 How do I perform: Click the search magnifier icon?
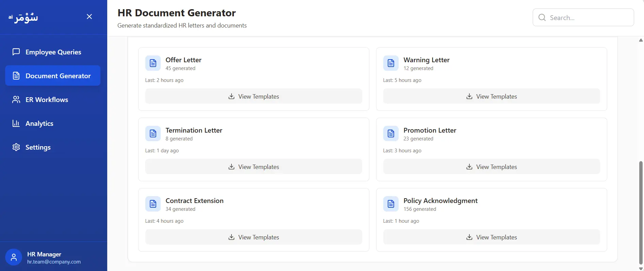pos(542,17)
